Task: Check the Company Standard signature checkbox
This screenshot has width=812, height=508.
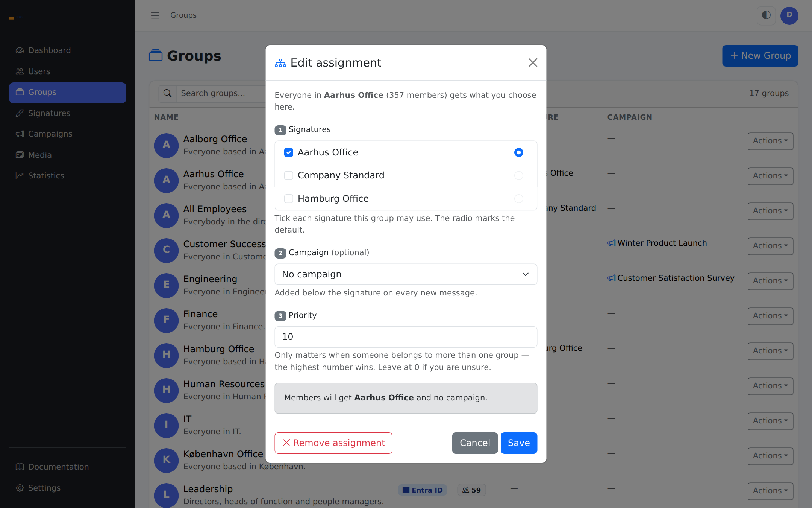Action: pos(289,175)
